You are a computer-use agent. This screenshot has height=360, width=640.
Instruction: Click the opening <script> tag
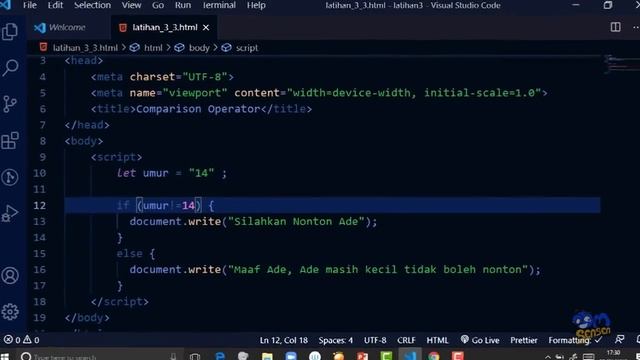click(x=116, y=157)
